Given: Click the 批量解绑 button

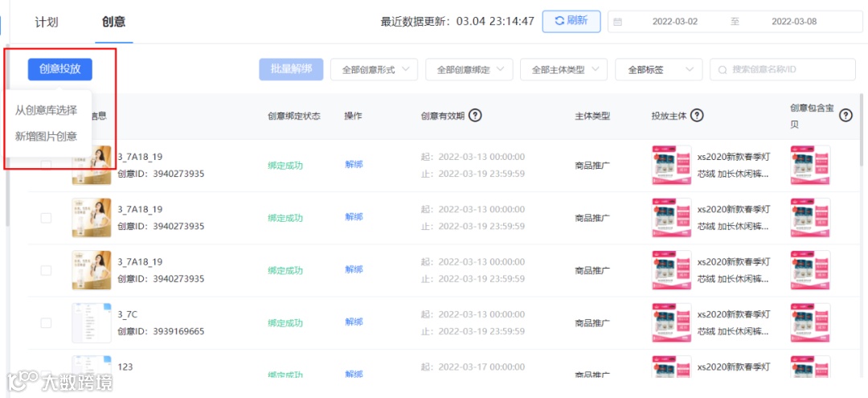Looking at the screenshot, I should 291,69.
